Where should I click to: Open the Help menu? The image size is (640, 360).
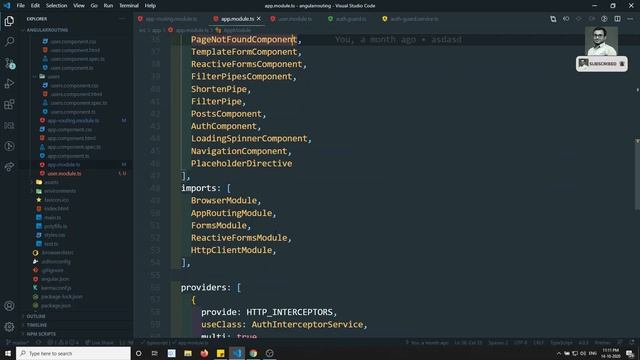tap(150, 6)
